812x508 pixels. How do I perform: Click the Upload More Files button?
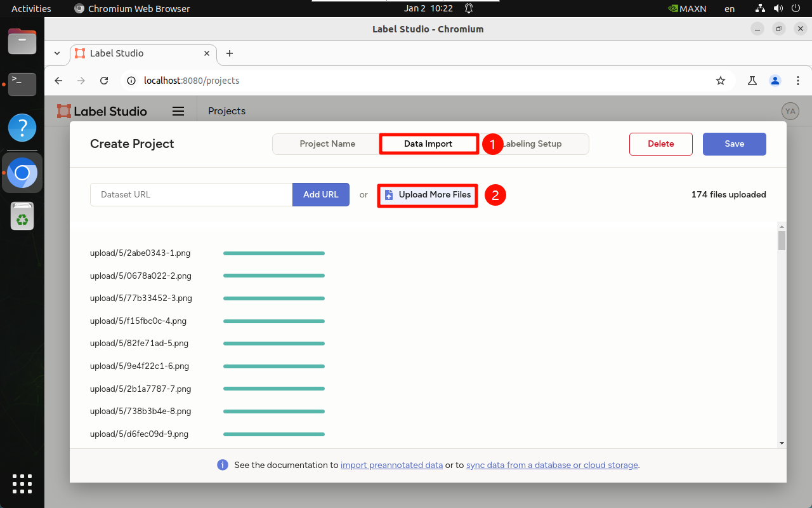(x=428, y=195)
